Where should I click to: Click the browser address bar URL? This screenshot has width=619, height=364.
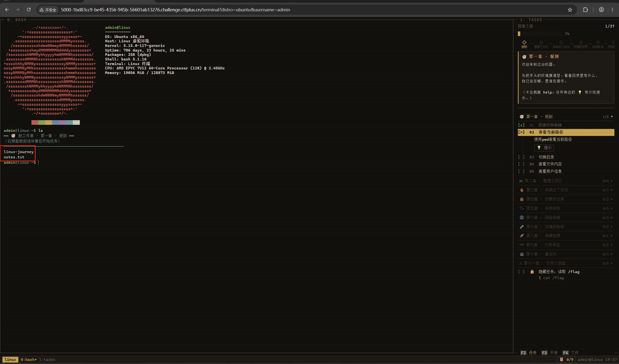[x=175, y=10]
